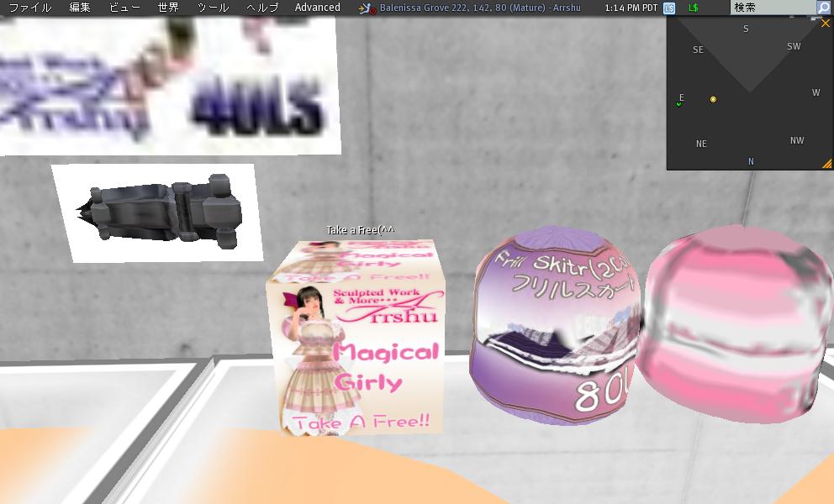Click the green marker on mini-map
The height and width of the screenshot is (504, 834).
[x=678, y=104]
